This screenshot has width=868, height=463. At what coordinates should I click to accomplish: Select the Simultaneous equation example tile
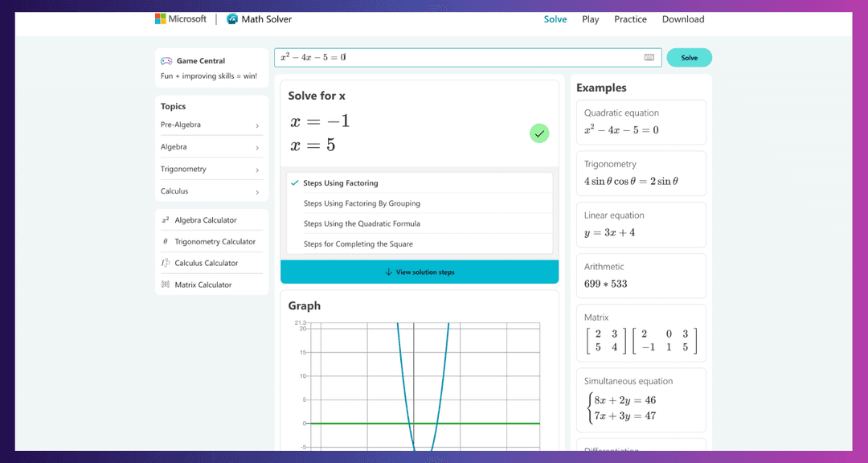[x=641, y=400]
